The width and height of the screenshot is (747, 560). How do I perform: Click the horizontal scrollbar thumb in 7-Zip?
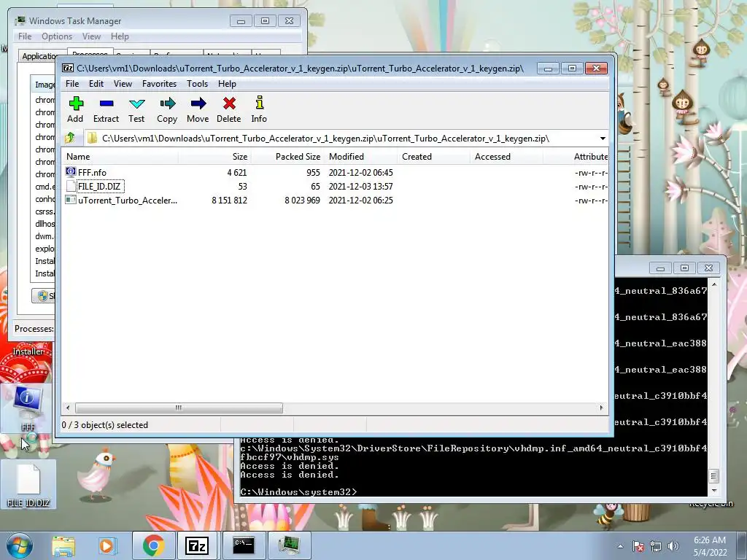click(x=179, y=408)
